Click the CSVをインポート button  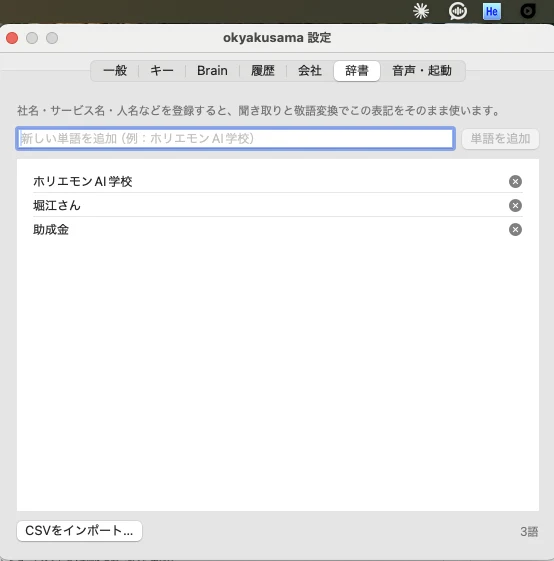coord(79,531)
